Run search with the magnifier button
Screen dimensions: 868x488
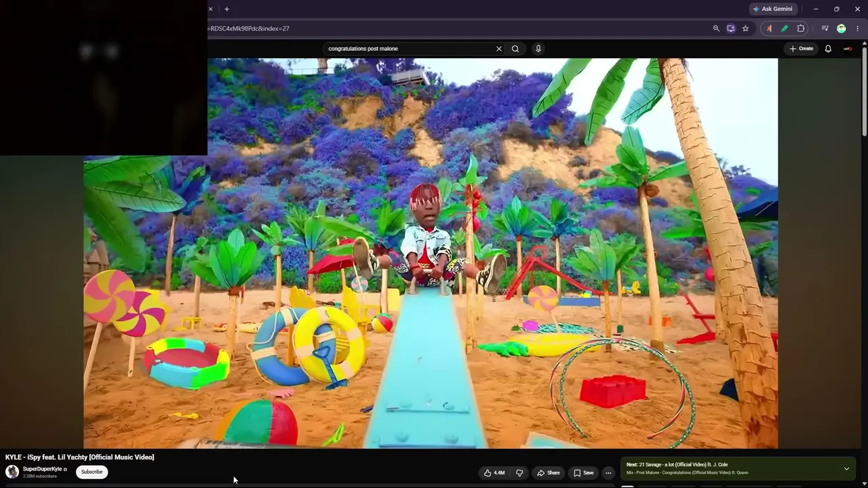click(x=515, y=49)
